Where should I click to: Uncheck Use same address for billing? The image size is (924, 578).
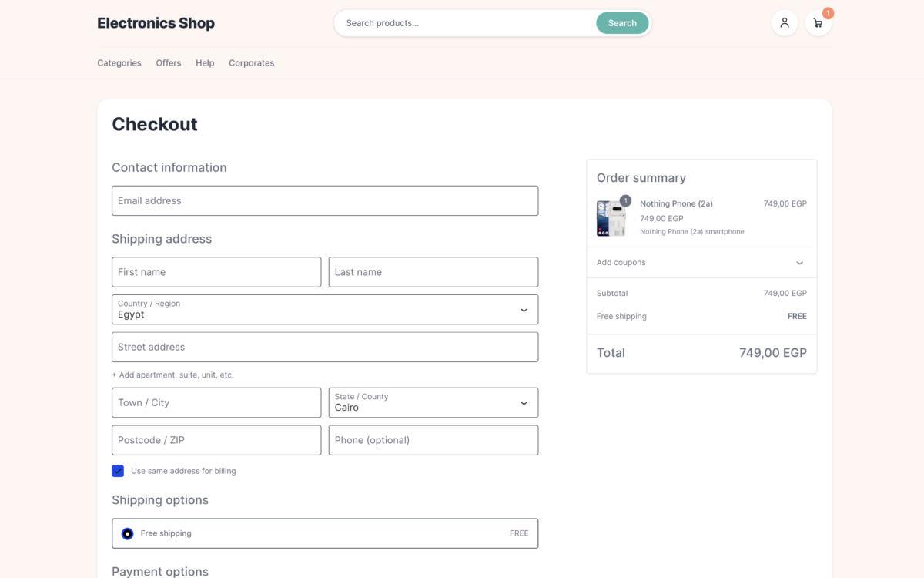pyautogui.click(x=118, y=471)
